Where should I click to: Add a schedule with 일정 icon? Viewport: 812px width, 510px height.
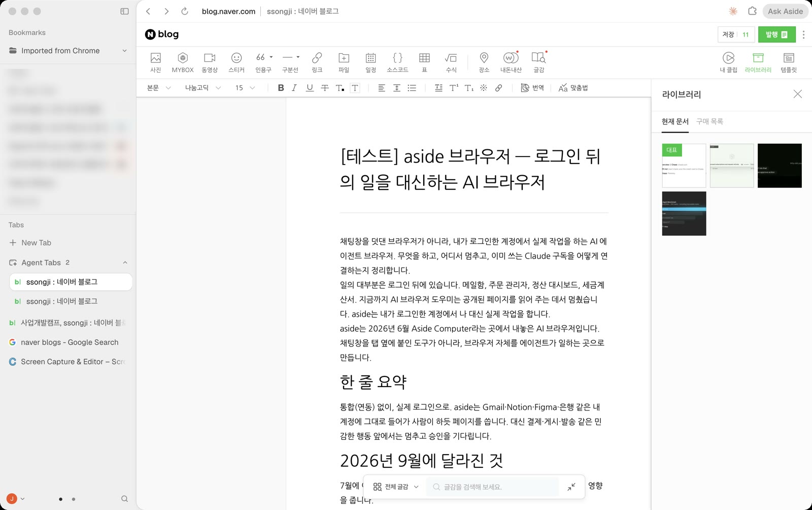coord(371,62)
